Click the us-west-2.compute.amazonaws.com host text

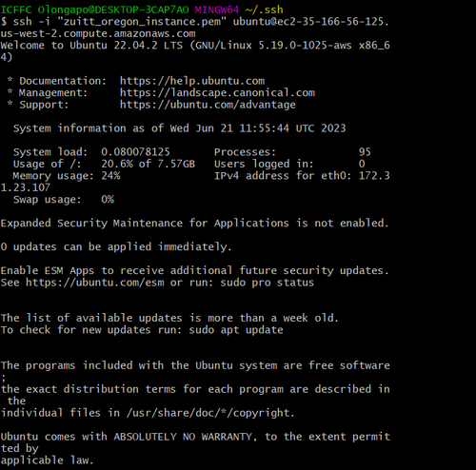[x=98, y=33]
